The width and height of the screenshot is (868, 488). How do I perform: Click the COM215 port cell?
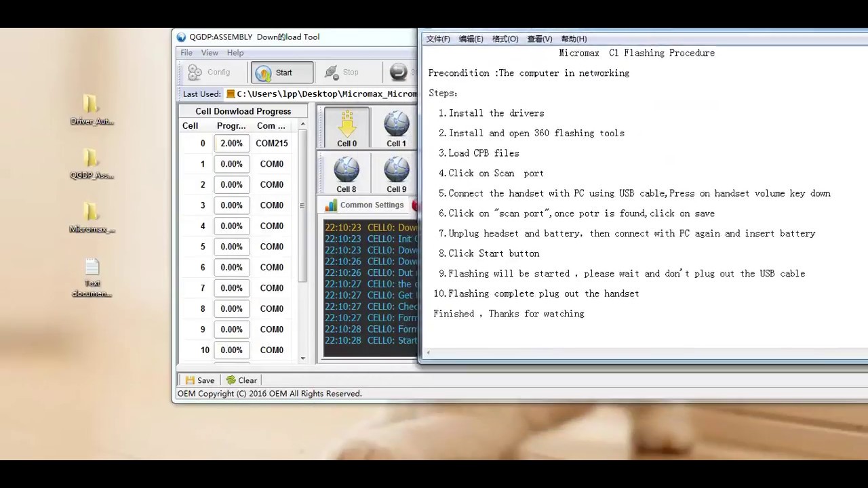click(x=272, y=144)
